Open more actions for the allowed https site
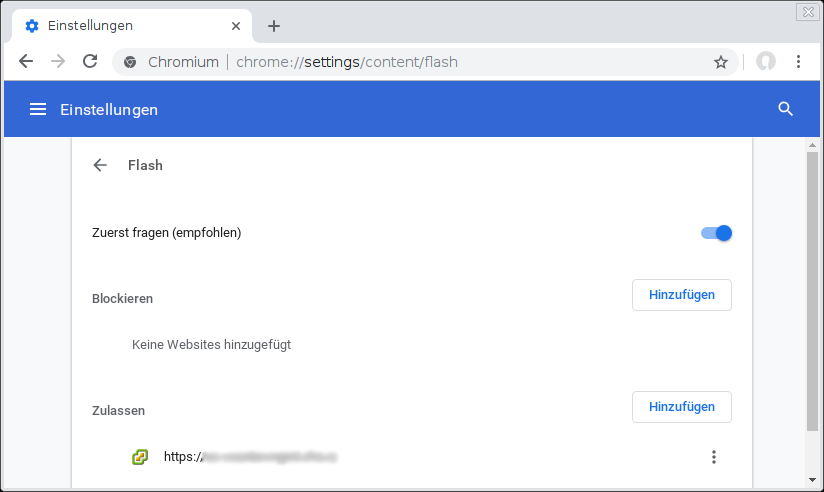Image resolution: width=824 pixels, height=492 pixels. coord(714,457)
